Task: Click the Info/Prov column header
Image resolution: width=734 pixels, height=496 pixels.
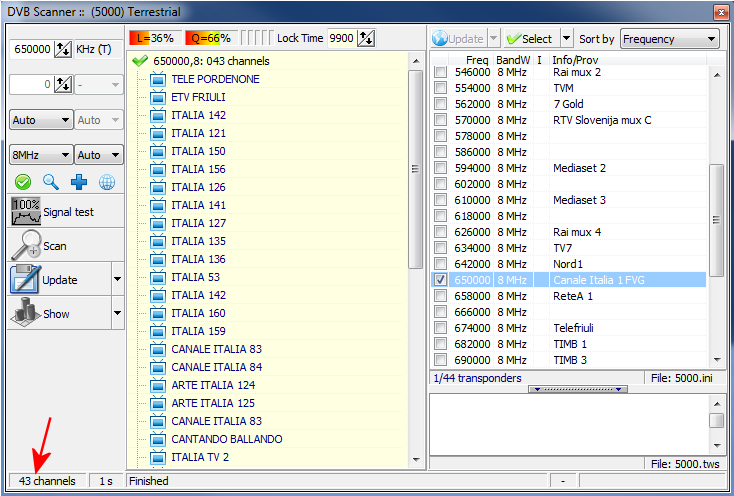Action: pos(627,60)
